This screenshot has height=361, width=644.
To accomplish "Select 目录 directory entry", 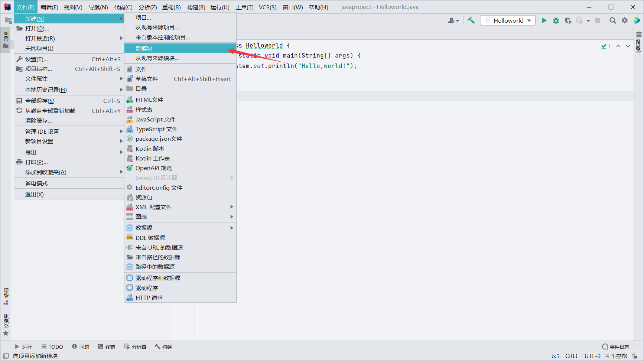I will (180, 88).
